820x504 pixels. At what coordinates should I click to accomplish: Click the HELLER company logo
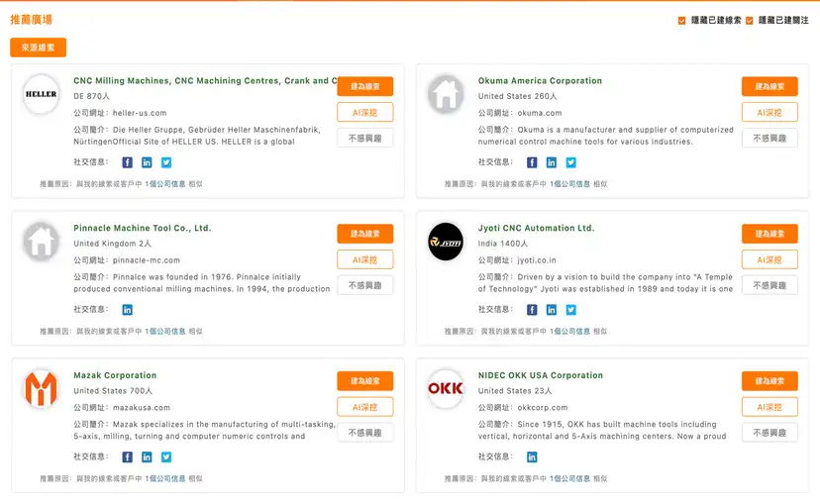[x=41, y=94]
